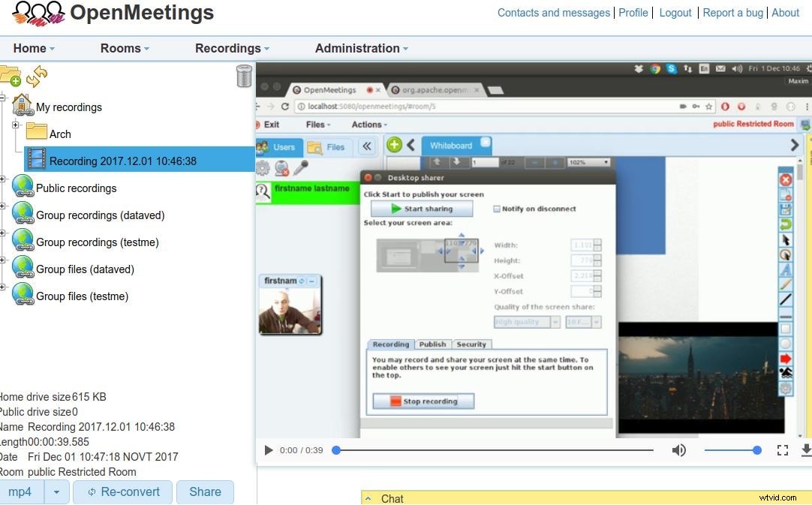The width and height of the screenshot is (812, 505).
Task: Enter fullscreen video playback
Action: point(783,450)
